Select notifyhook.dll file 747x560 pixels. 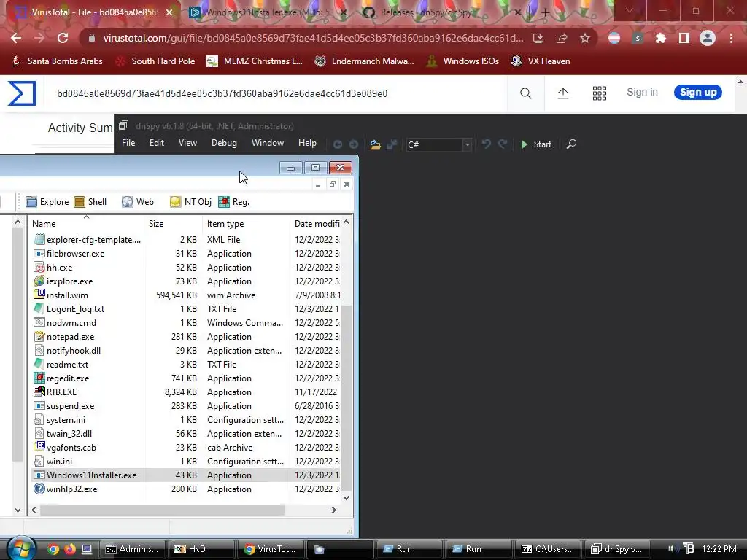click(x=74, y=351)
